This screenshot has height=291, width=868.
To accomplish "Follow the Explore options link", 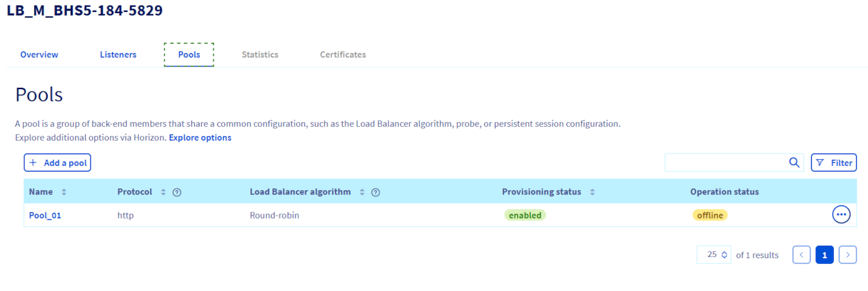I will (200, 137).
